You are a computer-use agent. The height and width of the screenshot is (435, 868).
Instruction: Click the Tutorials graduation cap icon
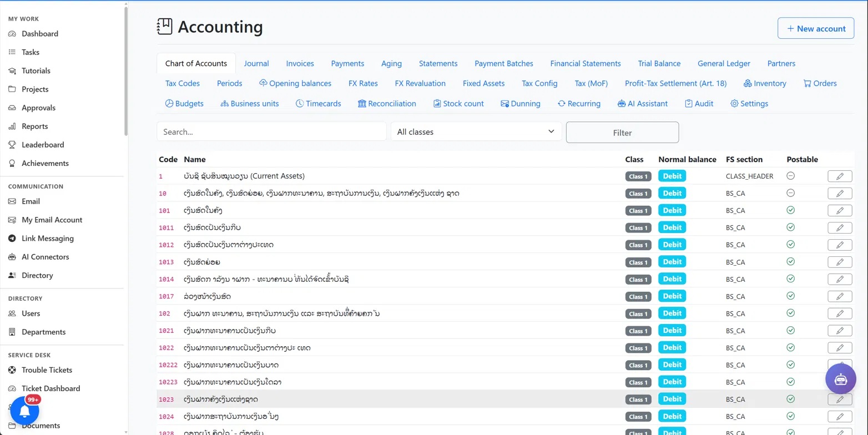[12, 71]
